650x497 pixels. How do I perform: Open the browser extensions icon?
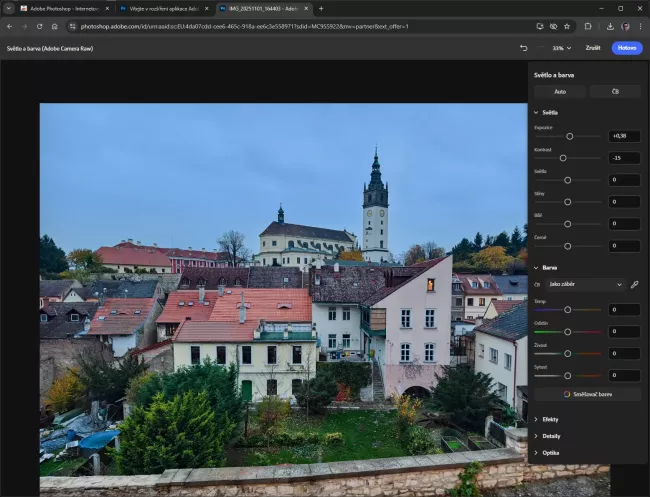coord(588,27)
